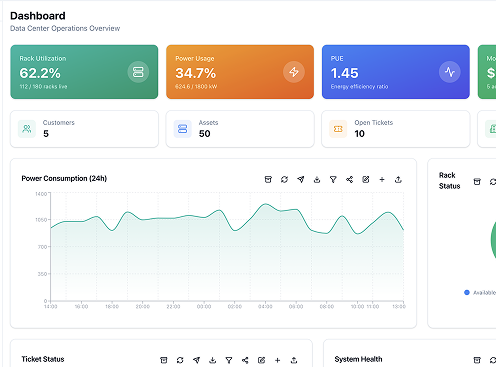The height and width of the screenshot is (367, 496).
Task: Click archive icon in Rack Status panel
Action: pos(477,181)
